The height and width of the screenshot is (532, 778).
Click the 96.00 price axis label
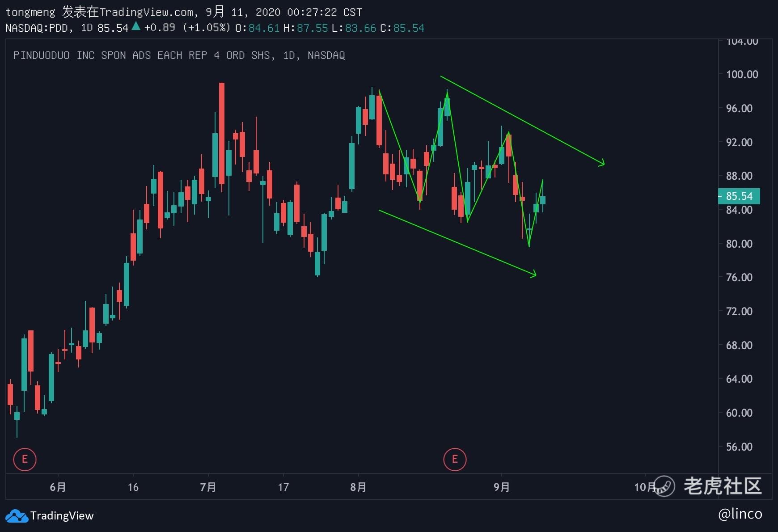739,108
